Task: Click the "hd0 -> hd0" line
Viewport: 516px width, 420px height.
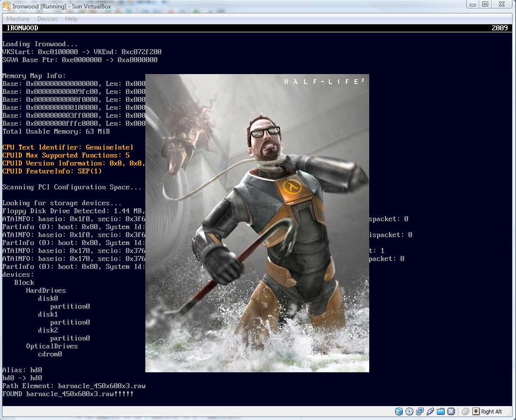Action: pyautogui.click(x=22, y=378)
